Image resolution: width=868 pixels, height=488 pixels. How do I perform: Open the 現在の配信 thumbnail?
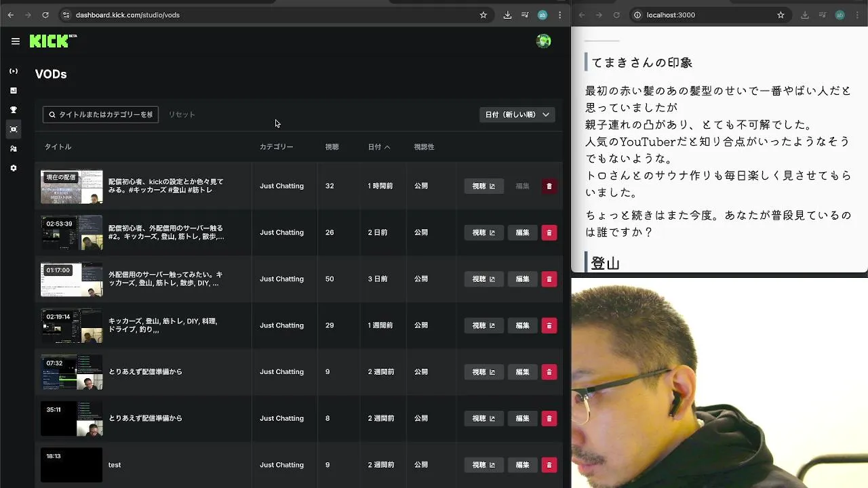[x=72, y=186]
